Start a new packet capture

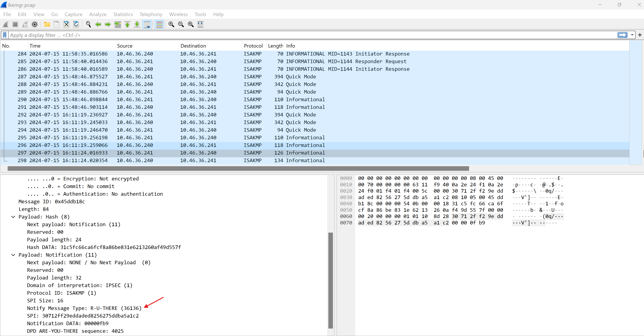point(5,24)
